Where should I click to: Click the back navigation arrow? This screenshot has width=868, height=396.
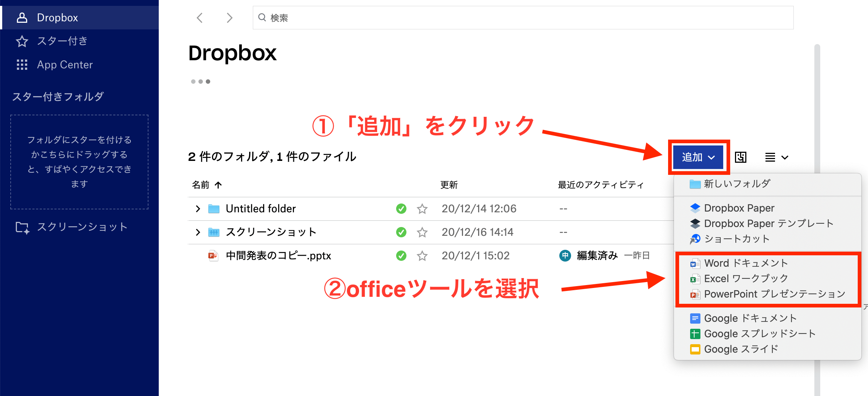pos(200,17)
